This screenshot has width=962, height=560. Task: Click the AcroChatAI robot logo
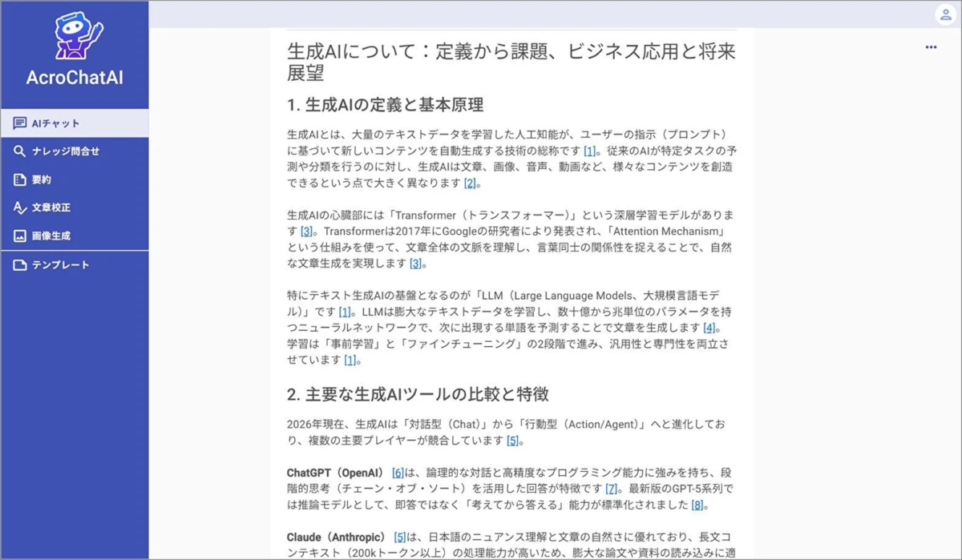tap(74, 36)
